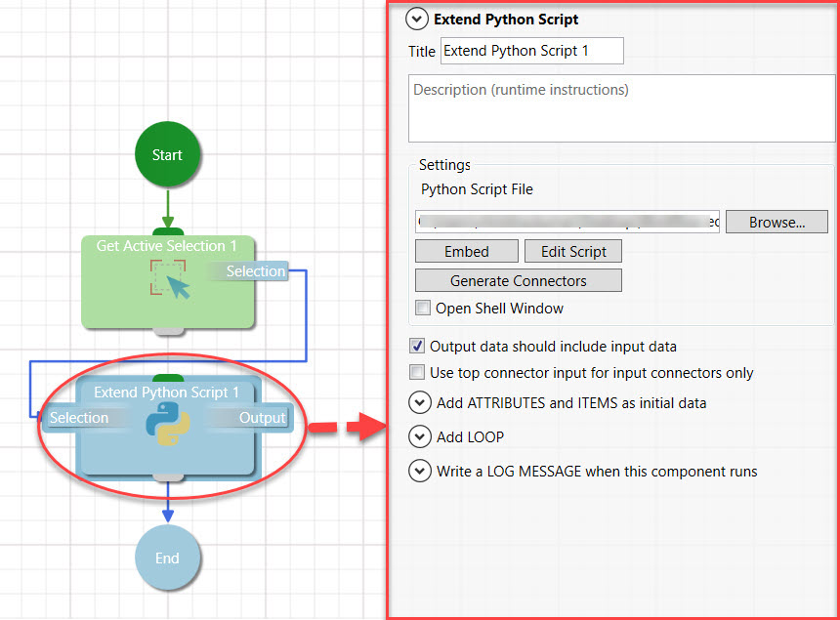Click the Generate Connectors button

(519, 281)
